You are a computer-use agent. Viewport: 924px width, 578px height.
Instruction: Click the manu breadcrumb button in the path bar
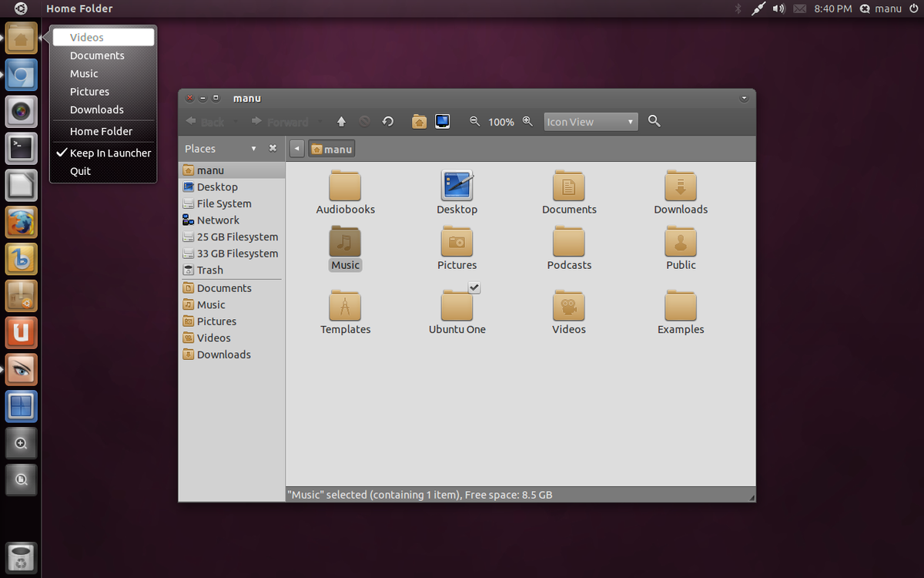331,148
